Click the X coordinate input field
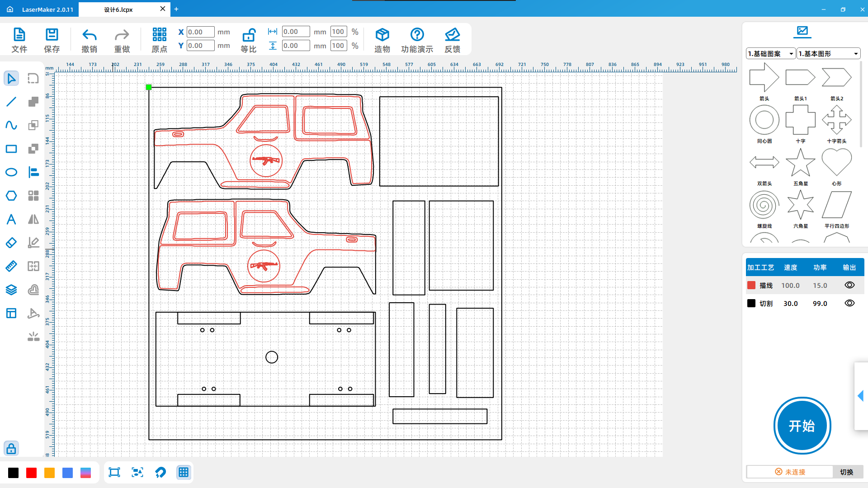 pos(201,32)
